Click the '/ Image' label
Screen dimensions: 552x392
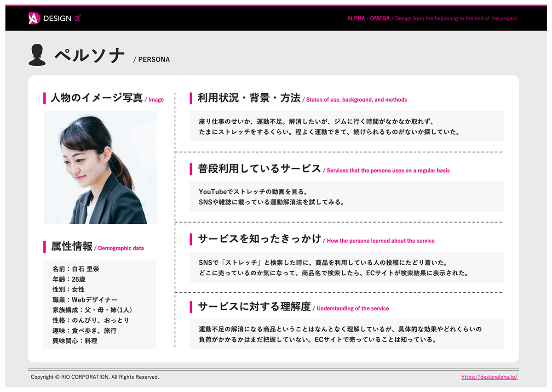154,100
